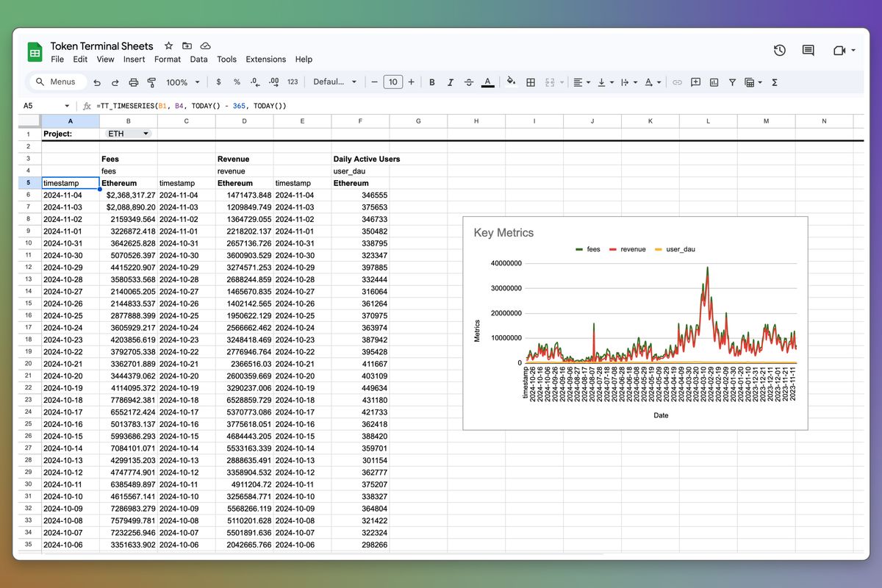Insert link icon in toolbar

(678, 82)
